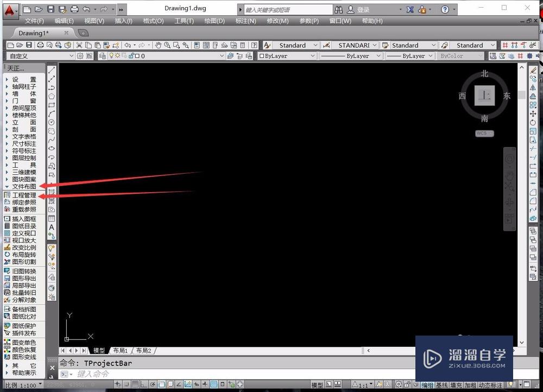Click the Help question mark icon in the title bar
Image resolution: width=543 pixels, height=392 pixels.
pyautogui.click(x=445, y=9)
